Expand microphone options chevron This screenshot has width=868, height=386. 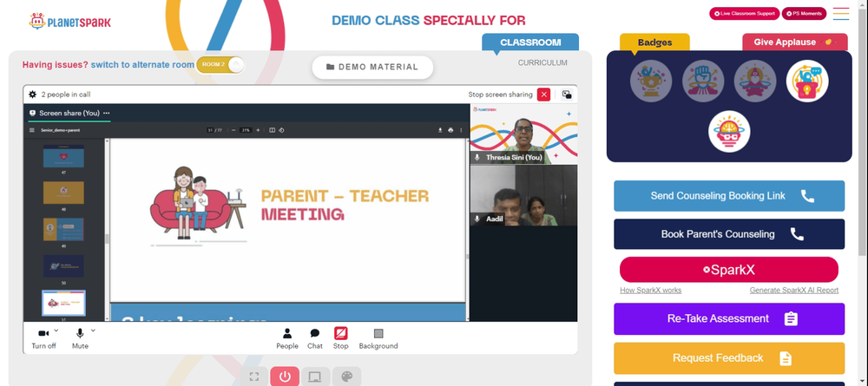pyautogui.click(x=93, y=330)
